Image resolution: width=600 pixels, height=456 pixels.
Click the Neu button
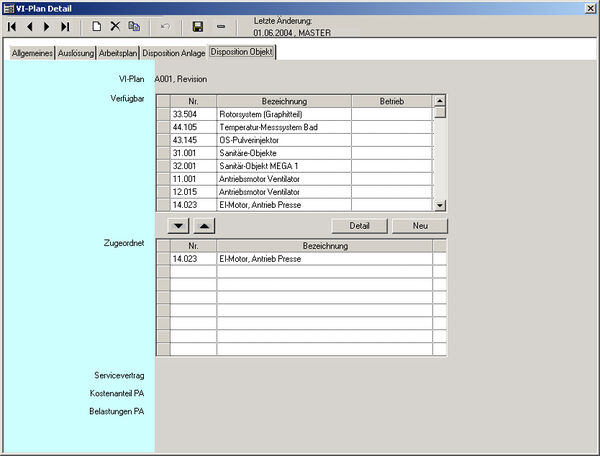(420, 226)
